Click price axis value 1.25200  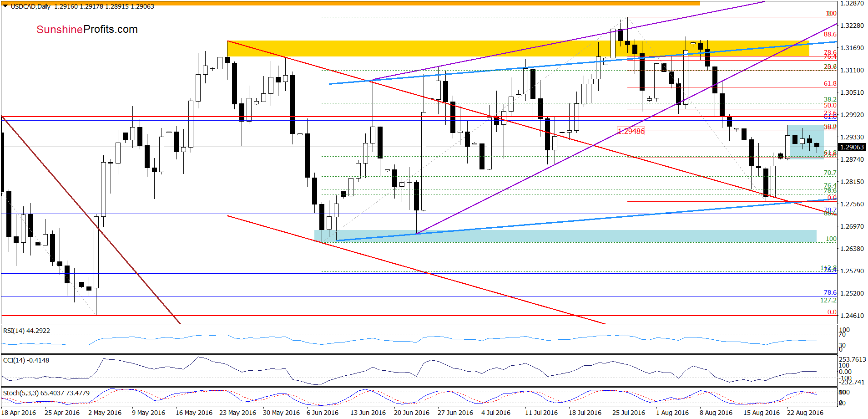click(x=852, y=293)
